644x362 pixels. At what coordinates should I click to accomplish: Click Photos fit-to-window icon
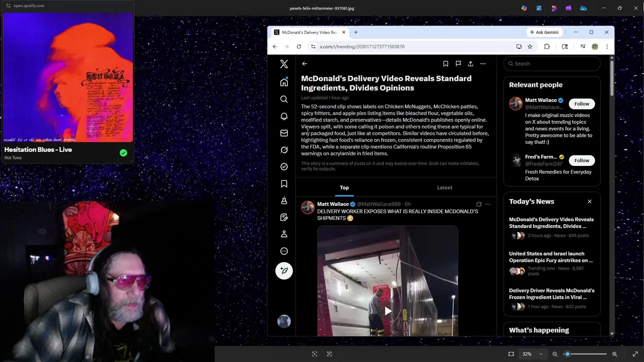(511, 354)
